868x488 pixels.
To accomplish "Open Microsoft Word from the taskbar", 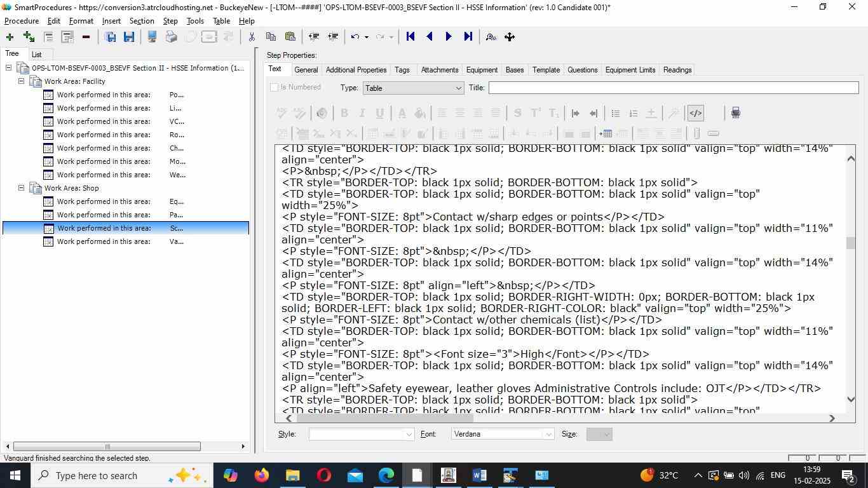I will (x=480, y=475).
